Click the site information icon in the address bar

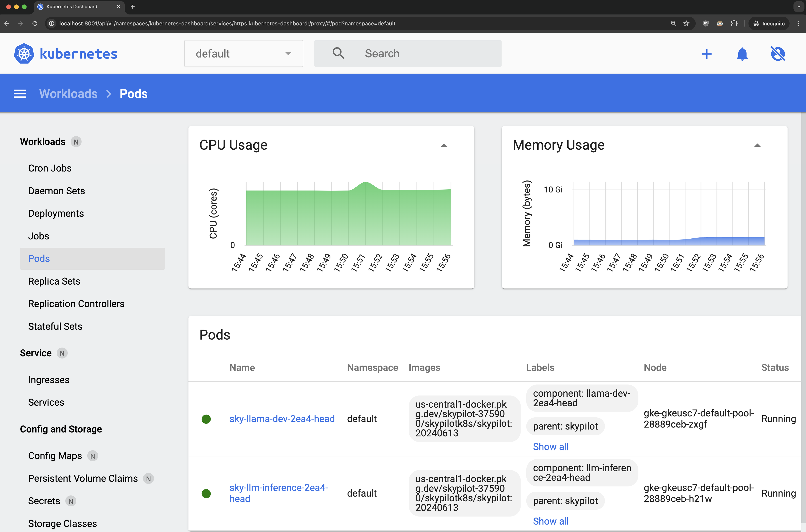tap(52, 24)
